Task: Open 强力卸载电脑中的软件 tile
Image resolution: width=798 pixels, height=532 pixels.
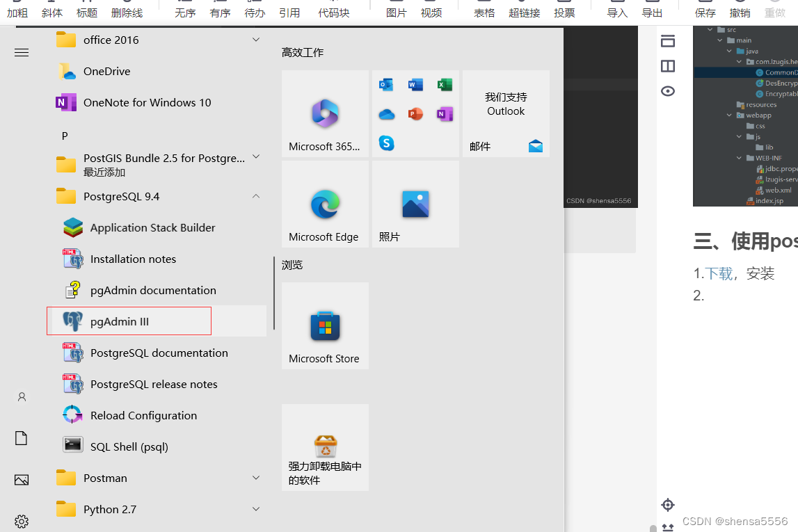Action: click(x=325, y=448)
